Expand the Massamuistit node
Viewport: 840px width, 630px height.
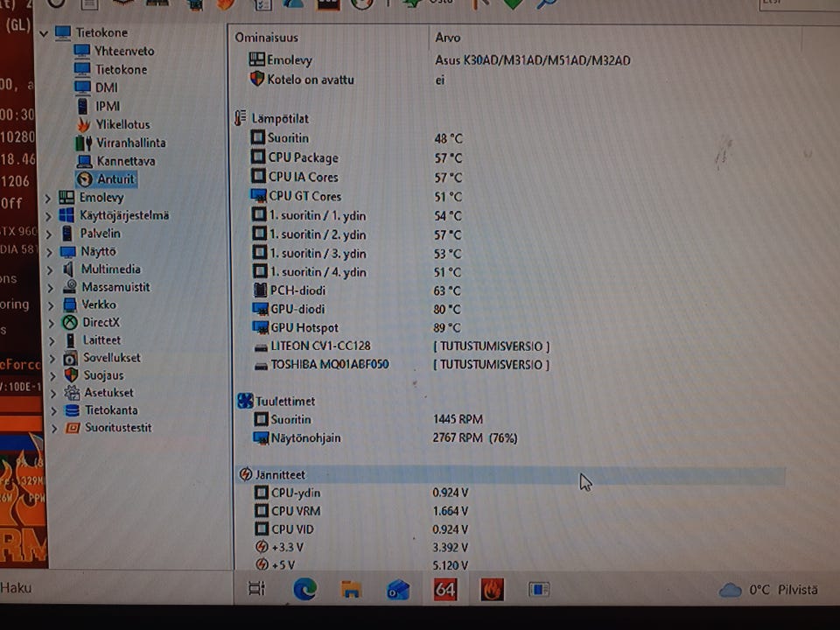51,288
